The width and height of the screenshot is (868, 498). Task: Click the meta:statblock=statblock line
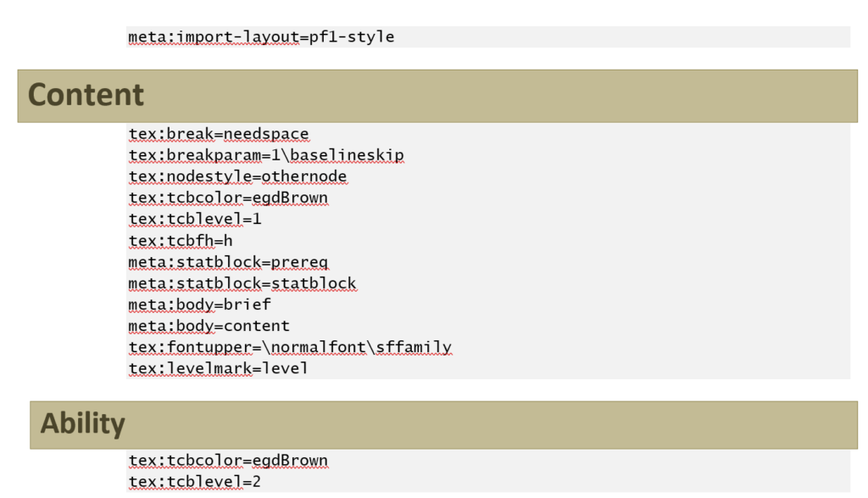coord(242,283)
